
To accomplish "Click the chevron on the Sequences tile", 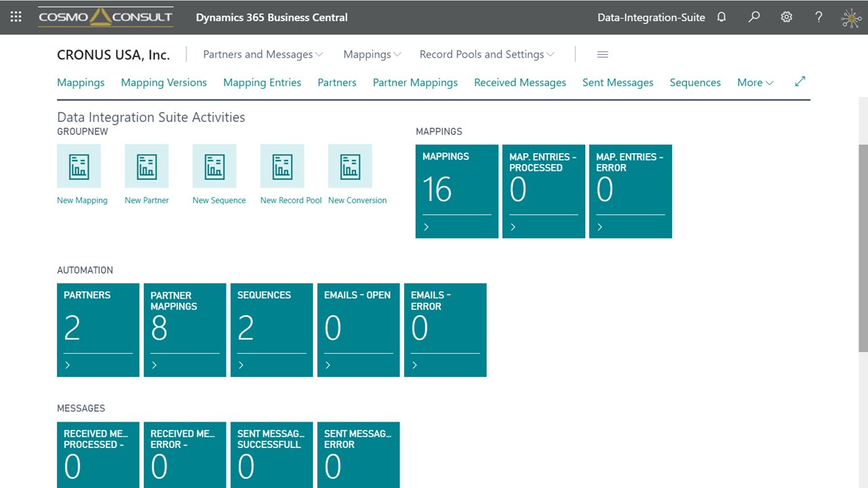I will (x=241, y=365).
